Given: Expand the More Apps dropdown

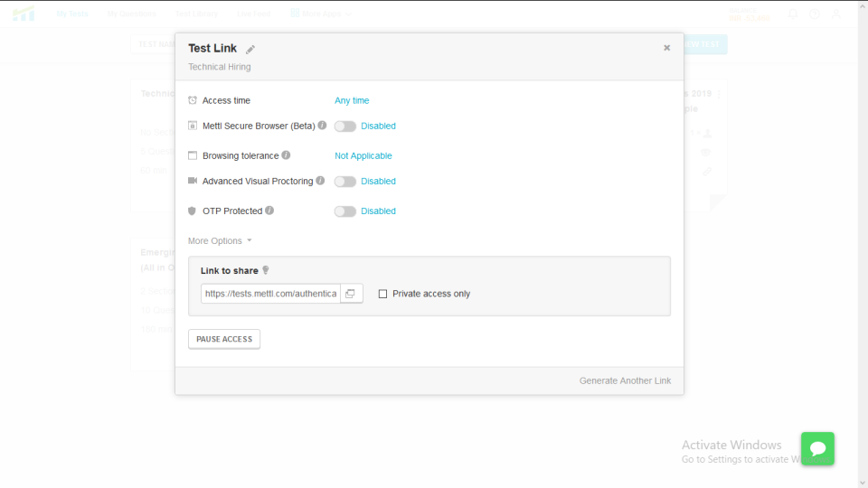Looking at the screenshot, I should (321, 14).
